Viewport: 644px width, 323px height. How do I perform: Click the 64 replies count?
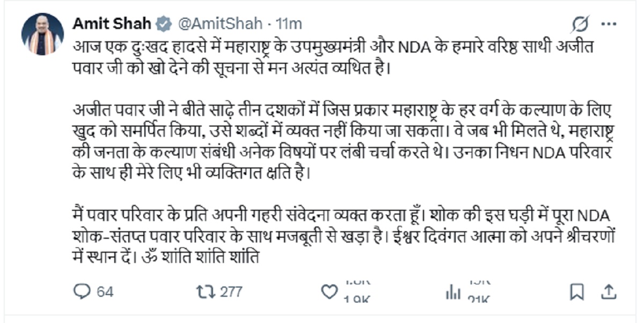(105, 292)
